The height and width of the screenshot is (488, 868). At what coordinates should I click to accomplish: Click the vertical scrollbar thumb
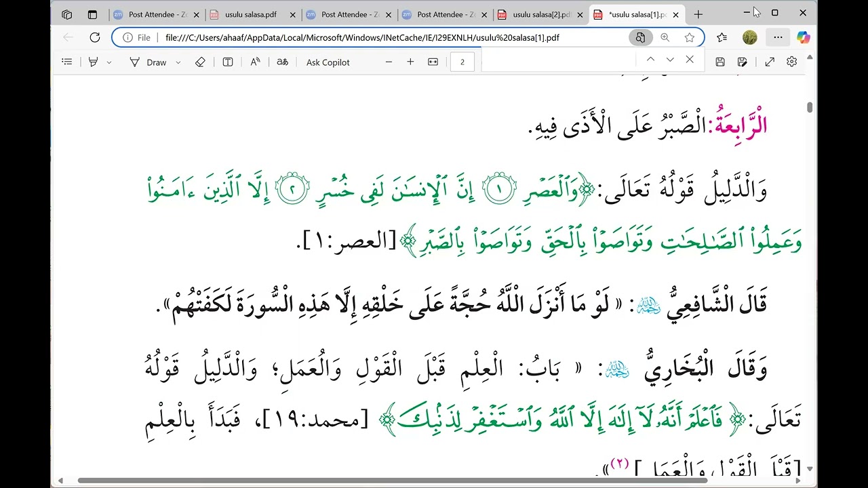(x=810, y=108)
